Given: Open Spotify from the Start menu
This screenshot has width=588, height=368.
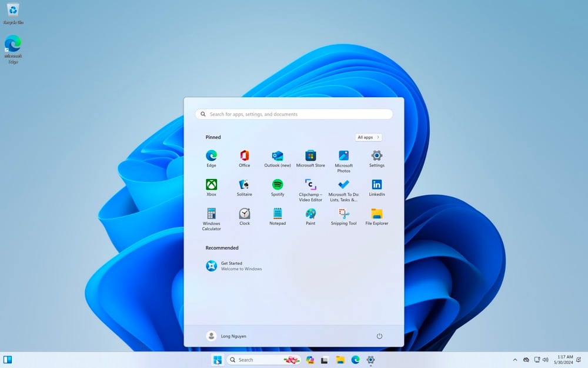Looking at the screenshot, I should point(277,184).
